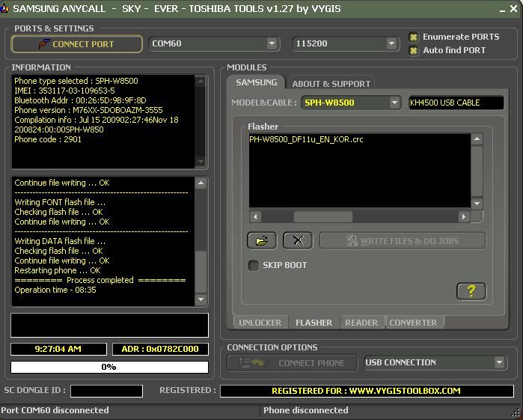This screenshot has height=420, width=523.
Task: Click WRITE FILES & DO JOBS button
Action: pos(403,241)
